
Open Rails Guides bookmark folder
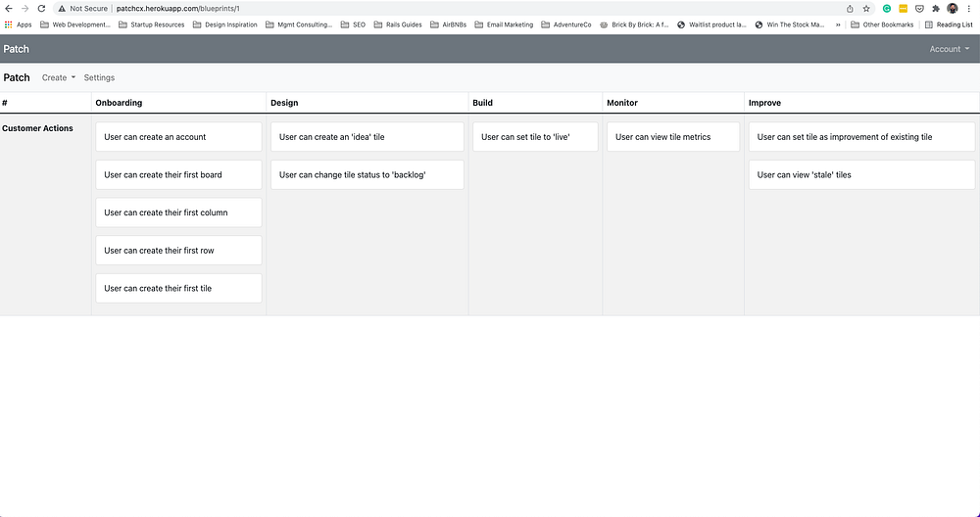coord(398,25)
